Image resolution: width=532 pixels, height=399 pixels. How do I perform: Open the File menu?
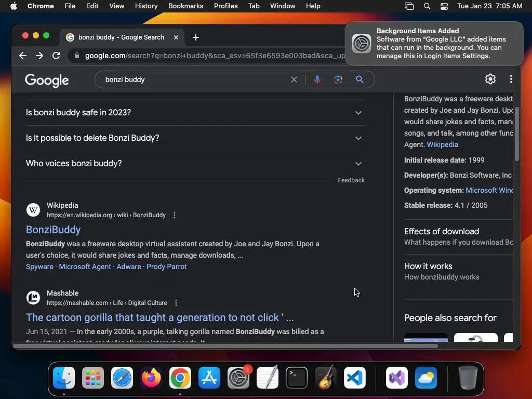70,6
